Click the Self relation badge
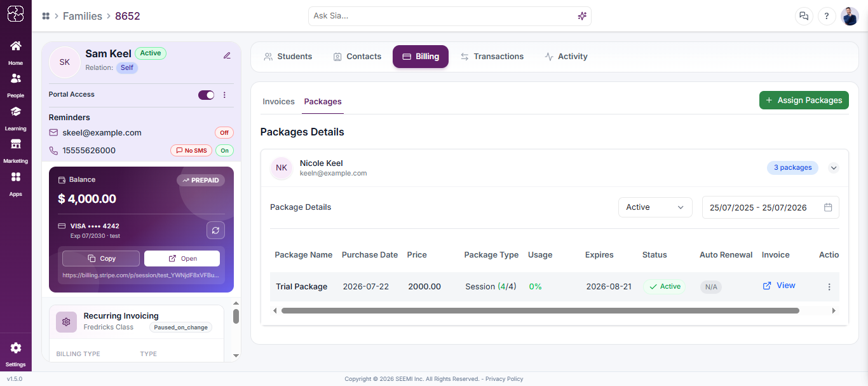 pyautogui.click(x=127, y=67)
